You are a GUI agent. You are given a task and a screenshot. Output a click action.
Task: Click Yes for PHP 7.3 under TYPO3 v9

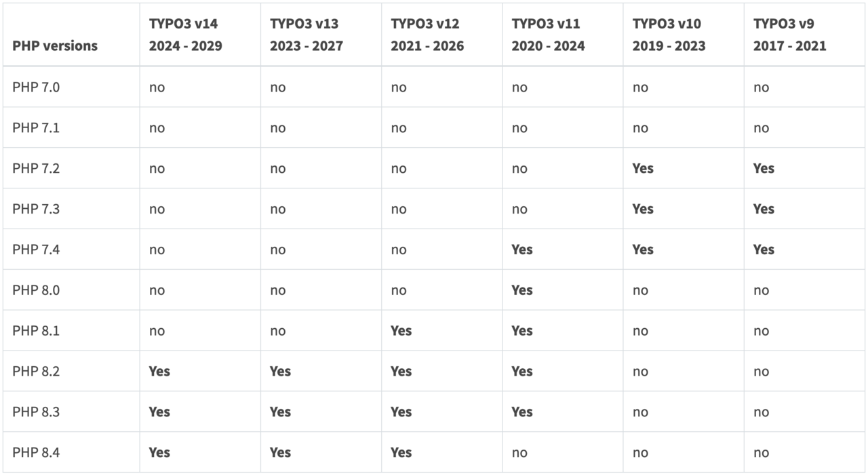point(763,209)
